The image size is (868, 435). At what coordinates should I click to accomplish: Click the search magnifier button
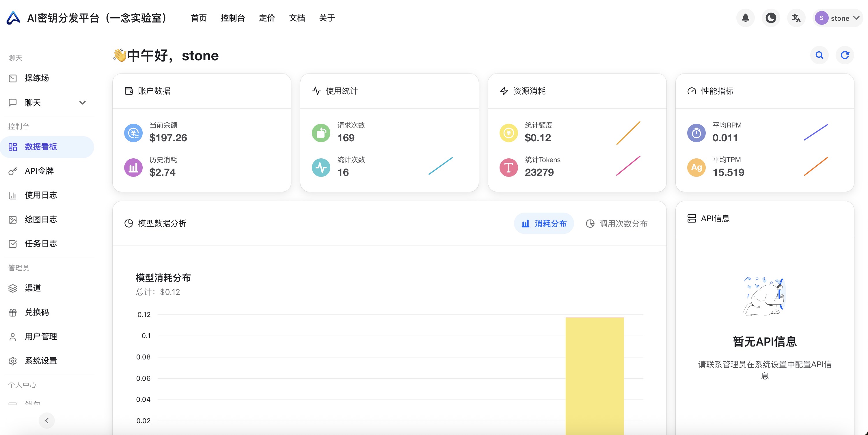819,55
